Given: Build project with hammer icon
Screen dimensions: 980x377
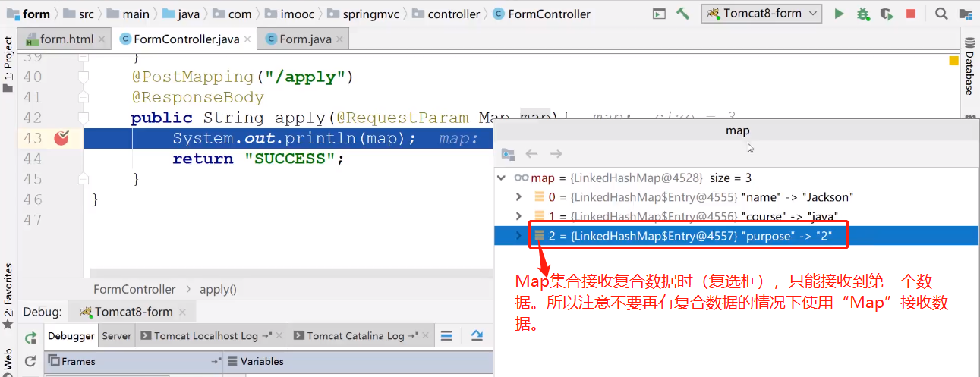Looking at the screenshot, I should (x=682, y=14).
